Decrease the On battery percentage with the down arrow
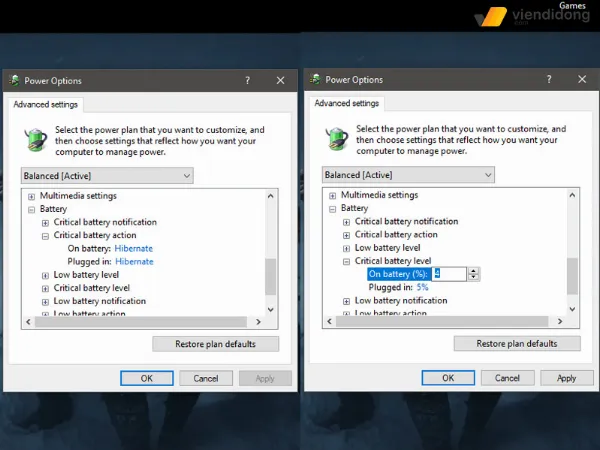This screenshot has width=600, height=450. point(473,277)
